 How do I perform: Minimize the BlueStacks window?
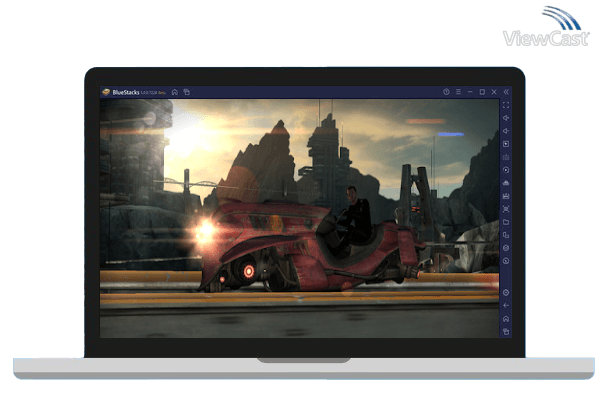point(470,92)
